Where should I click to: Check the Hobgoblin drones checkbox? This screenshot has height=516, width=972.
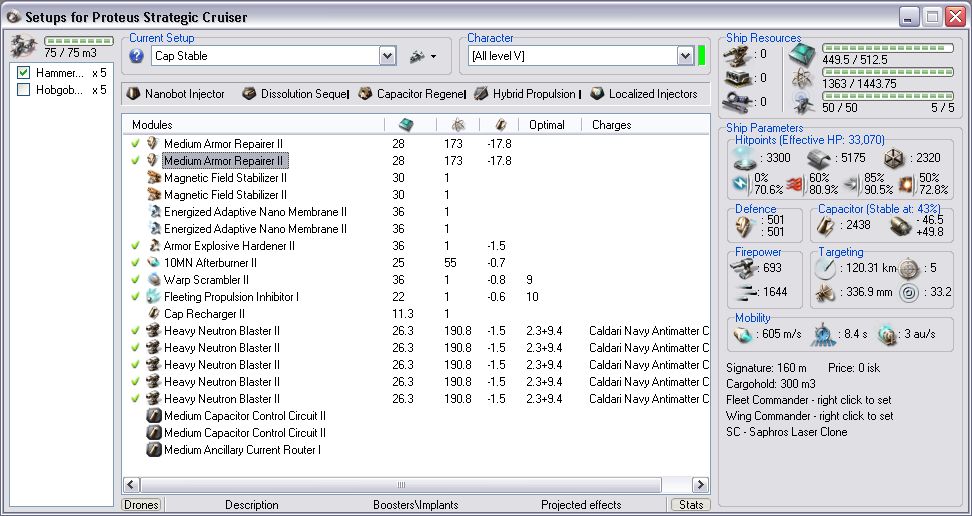[x=24, y=90]
